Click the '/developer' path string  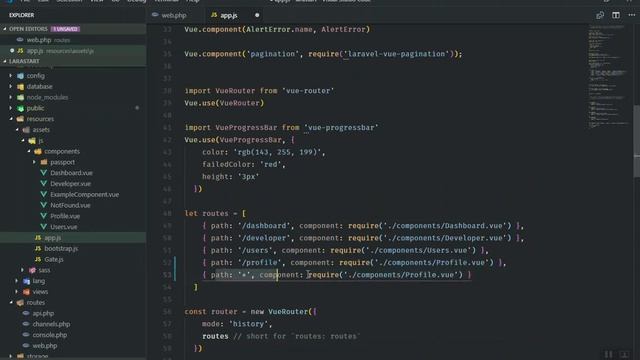[263, 238]
